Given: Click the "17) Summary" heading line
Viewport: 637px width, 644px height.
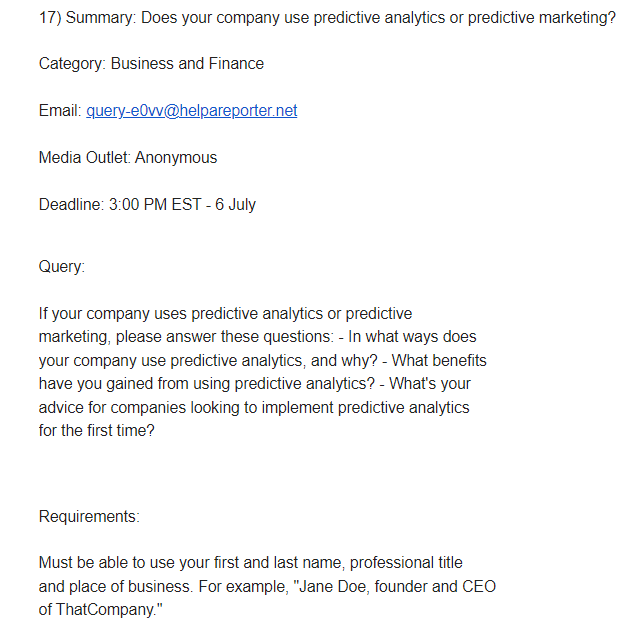Looking at the screenshot, I should pyautogui.click(x=326, y=17).
